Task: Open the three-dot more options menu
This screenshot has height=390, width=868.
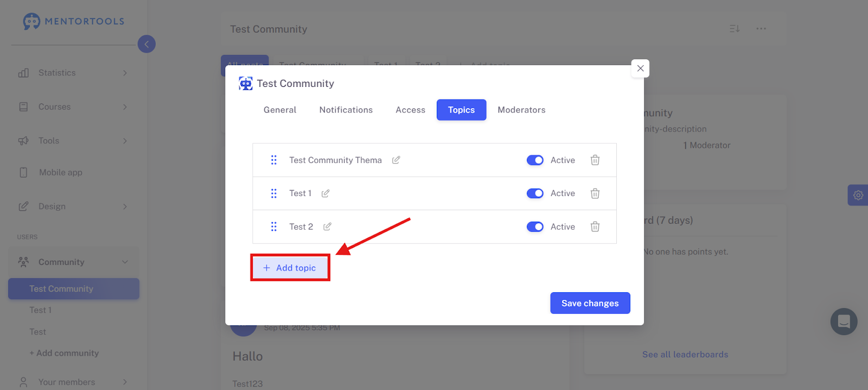Action: click(x=761, y=29)
